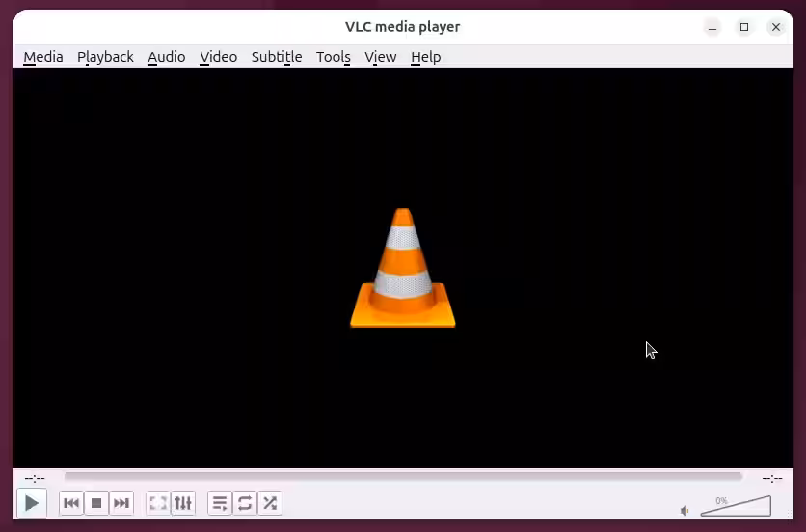Jump to previous media track
Screen dimensions: 806x532
tap(71, 503)
